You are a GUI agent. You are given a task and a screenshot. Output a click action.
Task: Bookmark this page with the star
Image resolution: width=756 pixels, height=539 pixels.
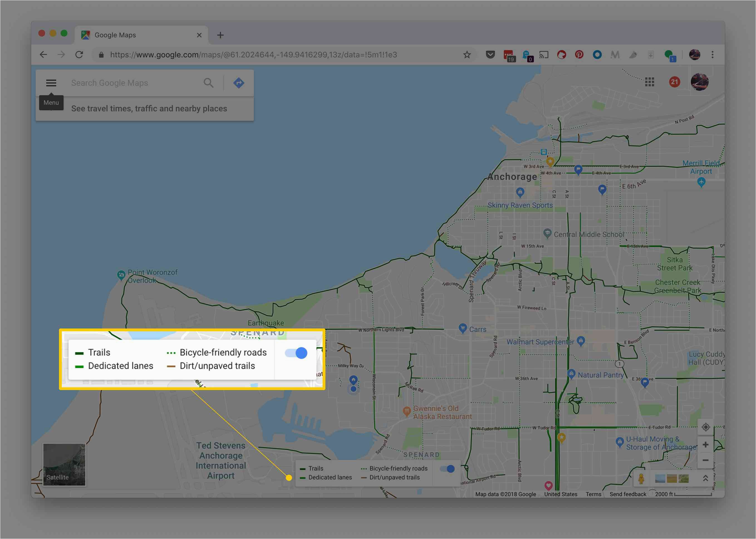pyautogui.click(x=467, y=55)
